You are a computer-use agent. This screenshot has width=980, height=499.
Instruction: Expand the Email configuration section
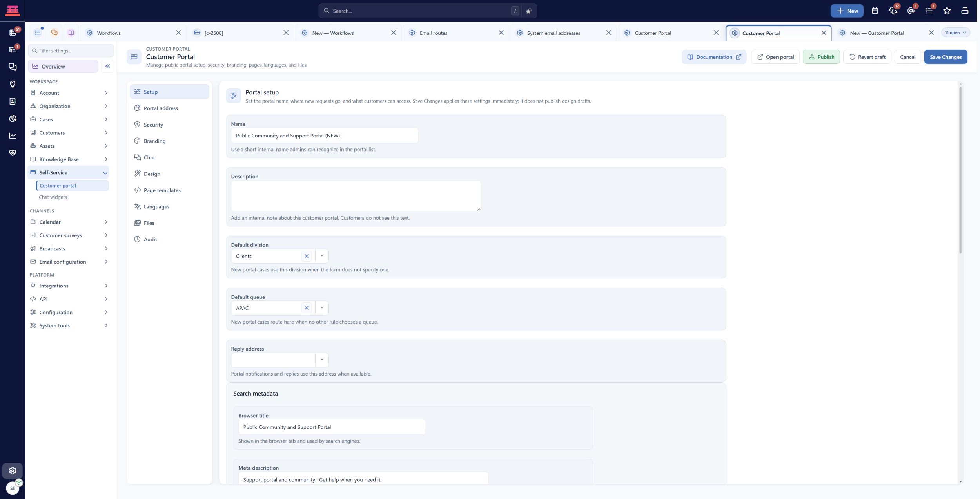tap(69, 262)
